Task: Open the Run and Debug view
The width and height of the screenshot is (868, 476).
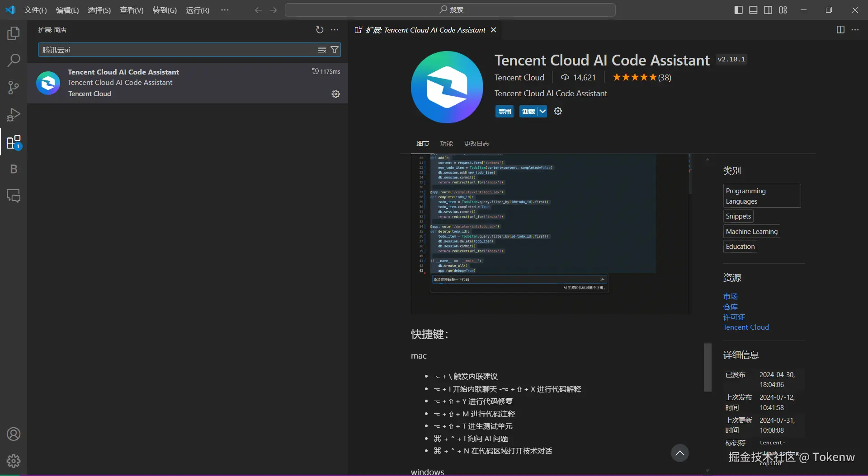Action: click(x=14, y=115)
